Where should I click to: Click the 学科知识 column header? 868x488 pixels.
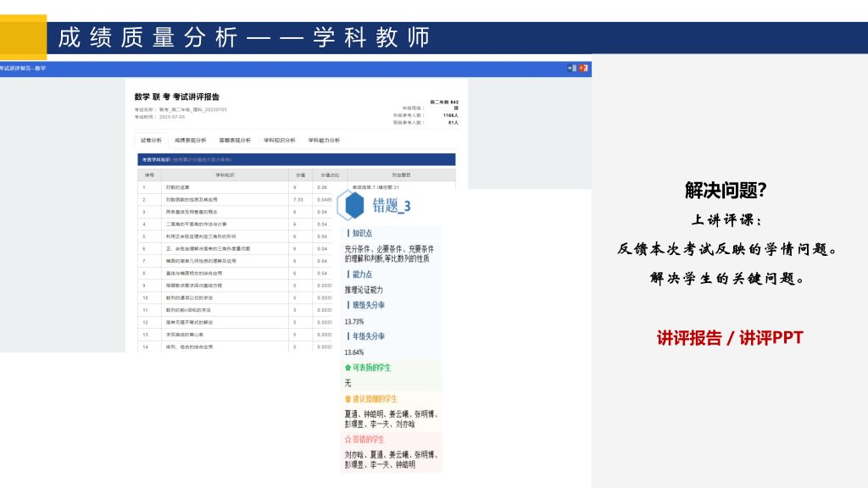click(224, 175)
